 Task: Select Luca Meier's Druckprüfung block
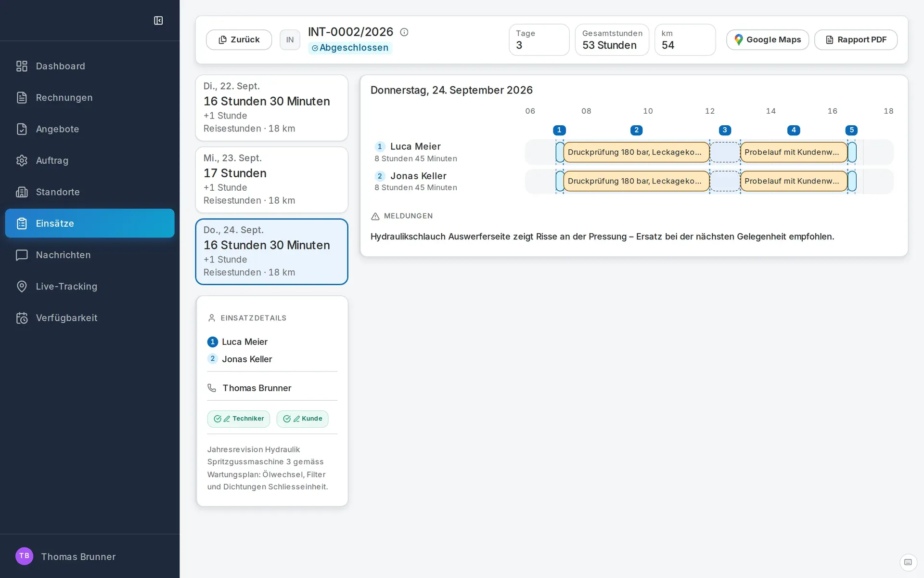click(636, 152)
